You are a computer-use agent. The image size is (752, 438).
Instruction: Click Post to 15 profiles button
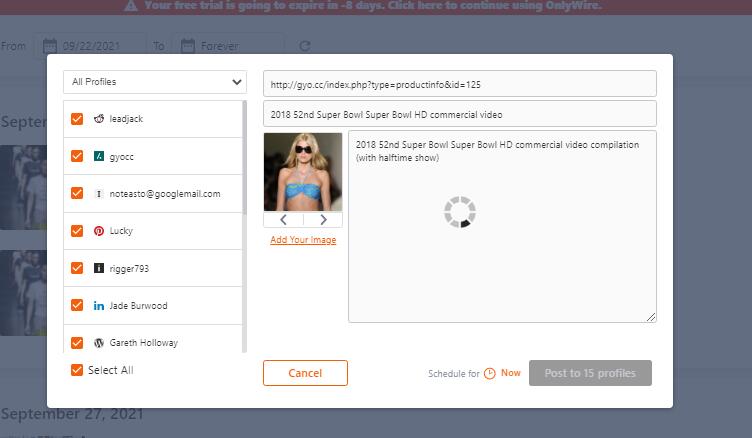point(590,373)
